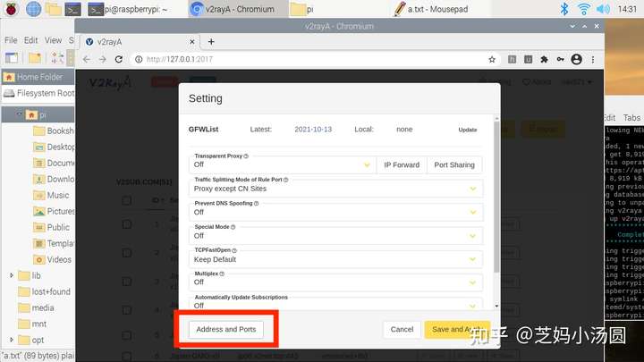Open the 2021-10-13 latest link
Viewport: 644px width, 362px height.
point(313,130)
